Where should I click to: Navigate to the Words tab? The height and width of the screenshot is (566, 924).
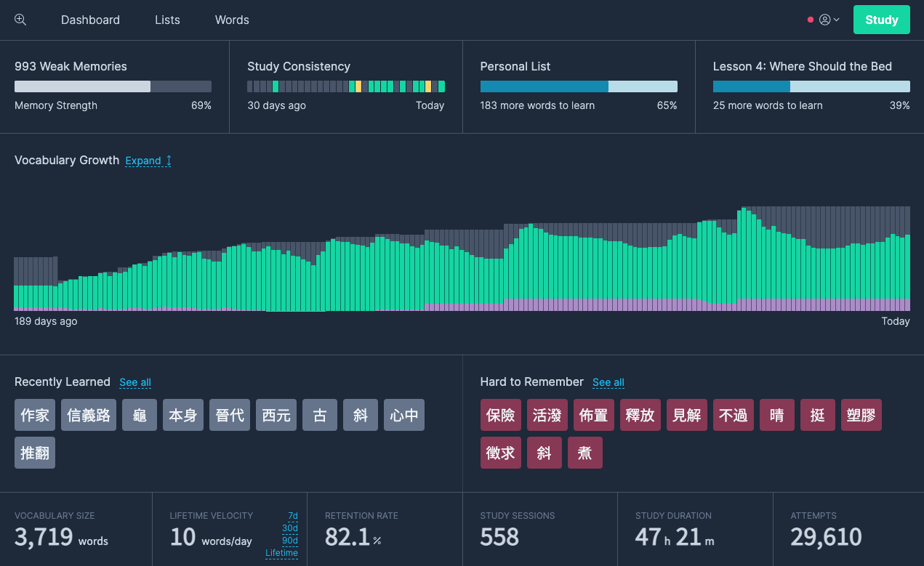click(x=232, y=20)
